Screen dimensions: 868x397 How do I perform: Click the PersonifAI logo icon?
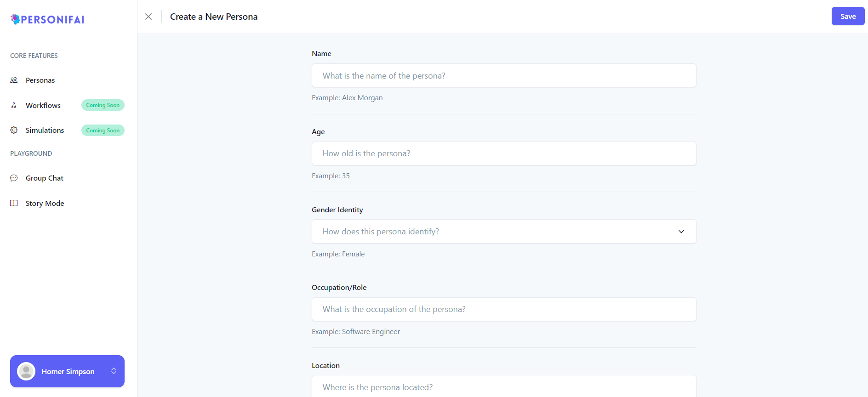point(16,19)
